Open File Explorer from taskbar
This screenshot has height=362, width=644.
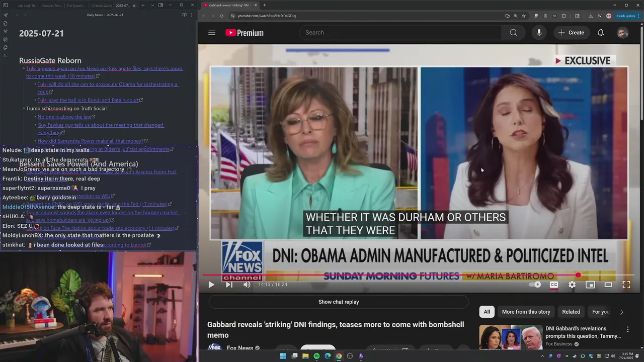tap(305, 356)
